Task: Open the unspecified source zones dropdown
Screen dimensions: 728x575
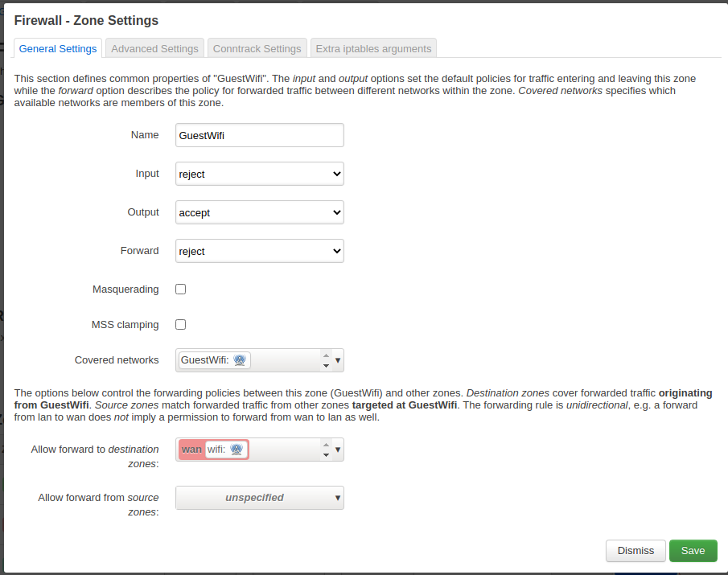Action: pyautogui.click(x=260, y=498)
